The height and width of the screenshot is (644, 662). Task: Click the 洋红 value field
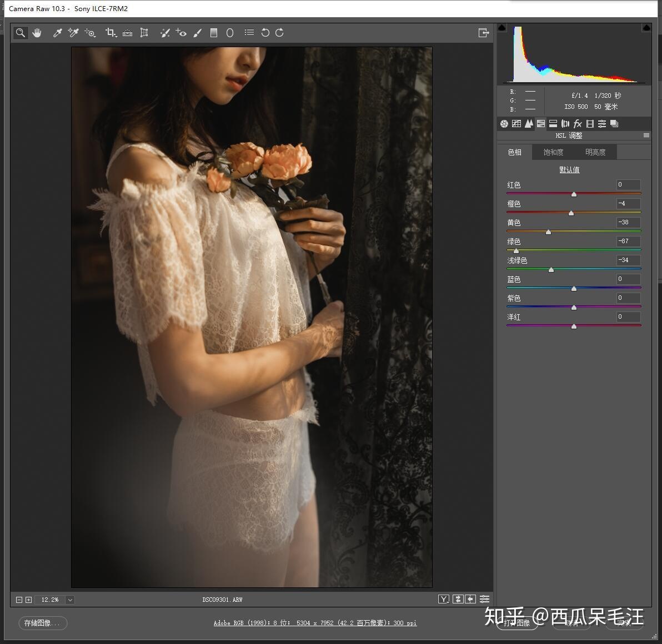tap(628, 316)
